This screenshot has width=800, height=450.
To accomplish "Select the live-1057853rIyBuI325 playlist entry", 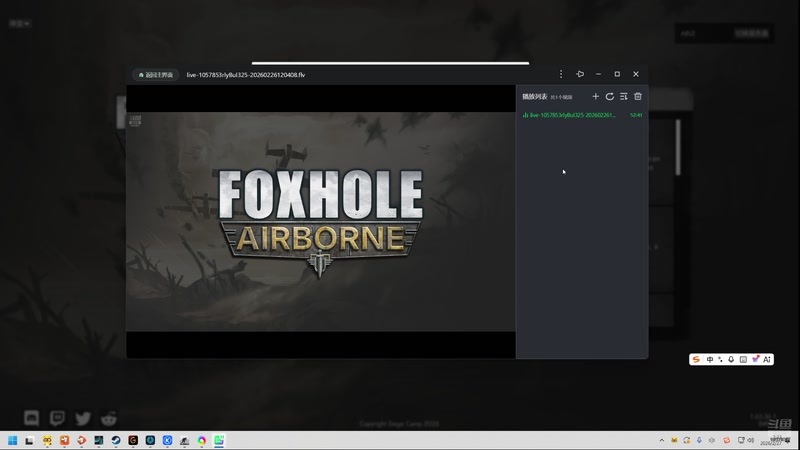I will coord(582,115).
